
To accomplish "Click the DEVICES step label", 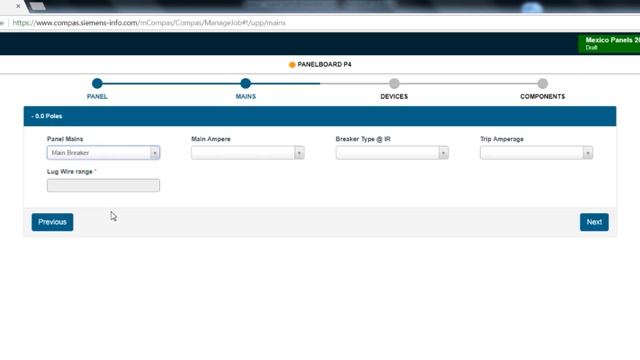I will point(394,96).
